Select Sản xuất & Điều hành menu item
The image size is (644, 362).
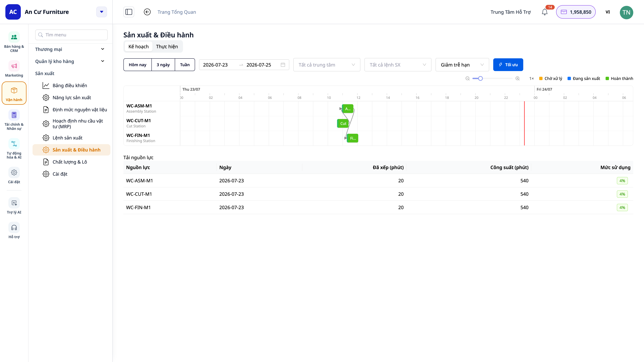pyautogui.click(x=71, y=150)
